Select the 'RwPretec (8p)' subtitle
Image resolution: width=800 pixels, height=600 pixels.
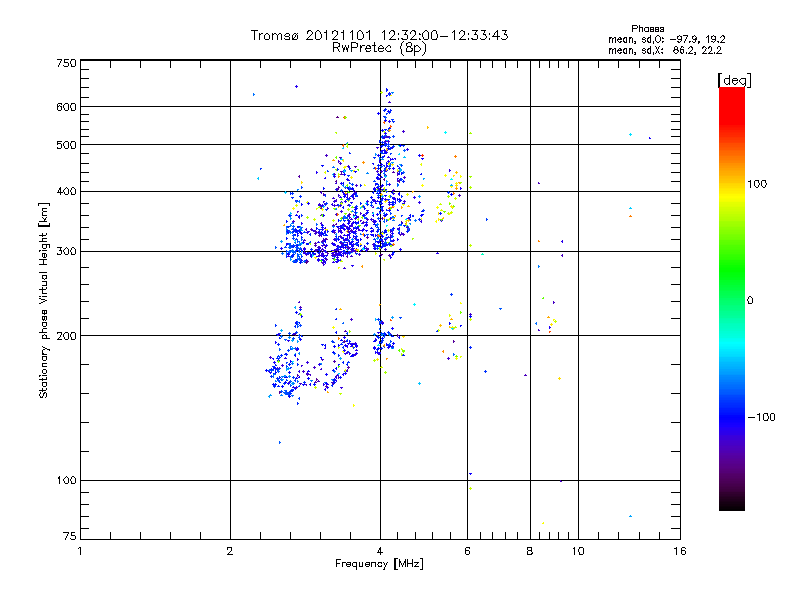[379, 48]
